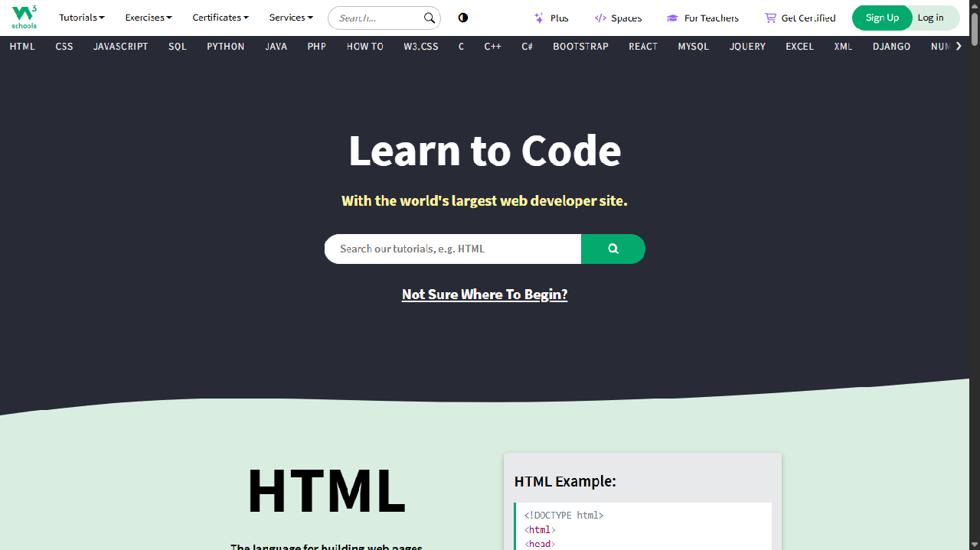Click the W3Schools logo
The width and height of the screenshot is (980, 550).
24,17
